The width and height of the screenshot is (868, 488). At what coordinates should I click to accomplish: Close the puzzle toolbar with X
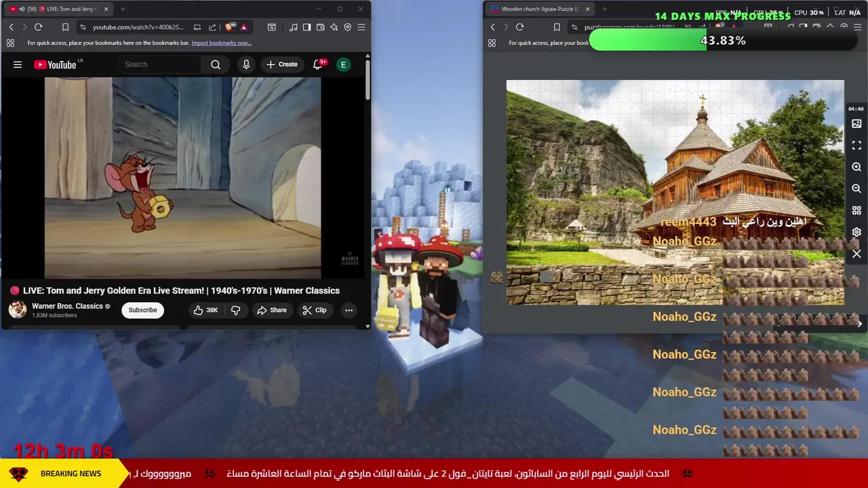[x=856, y=254]
